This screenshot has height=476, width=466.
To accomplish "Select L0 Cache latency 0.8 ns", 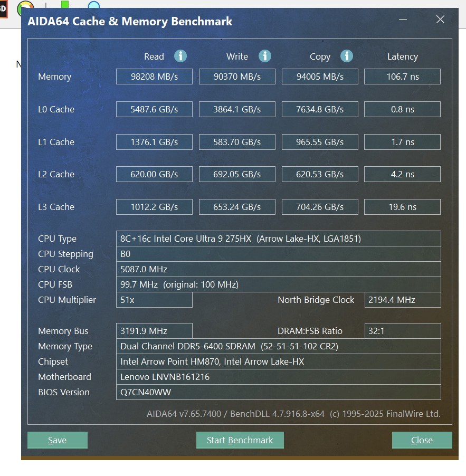I will pos(403,109).
